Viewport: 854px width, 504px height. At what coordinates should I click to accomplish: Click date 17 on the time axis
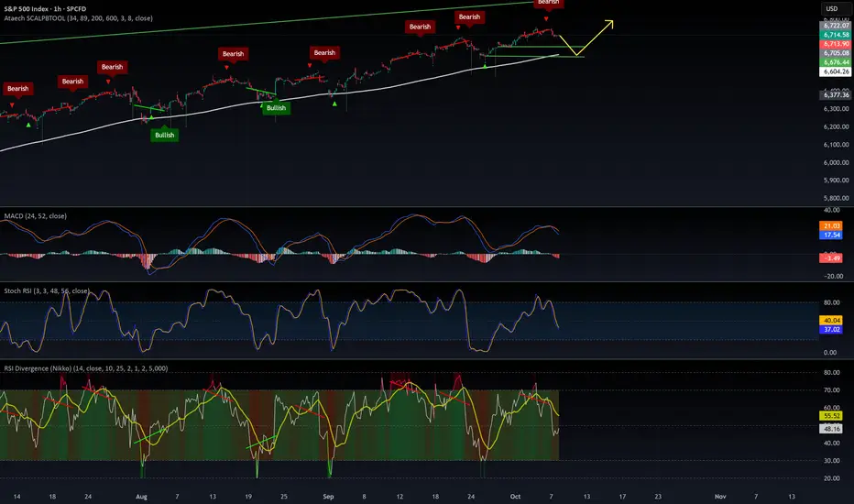622,497
